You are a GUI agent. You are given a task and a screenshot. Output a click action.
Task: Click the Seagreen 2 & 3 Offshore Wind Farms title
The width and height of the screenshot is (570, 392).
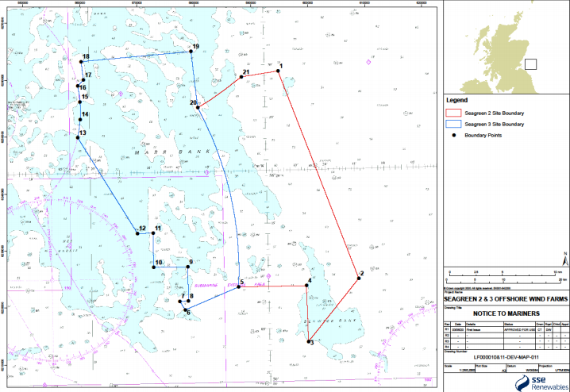point(506,297)
